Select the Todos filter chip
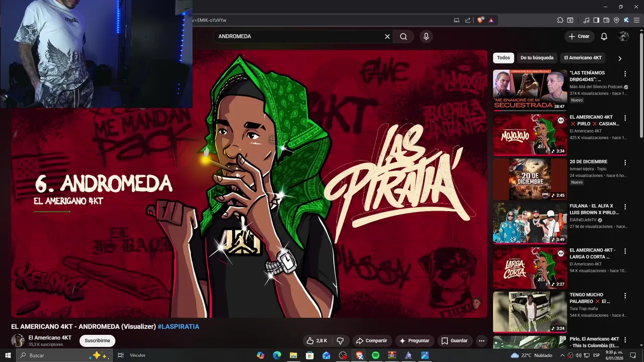644x362 pixels. (x=504, y=58)
